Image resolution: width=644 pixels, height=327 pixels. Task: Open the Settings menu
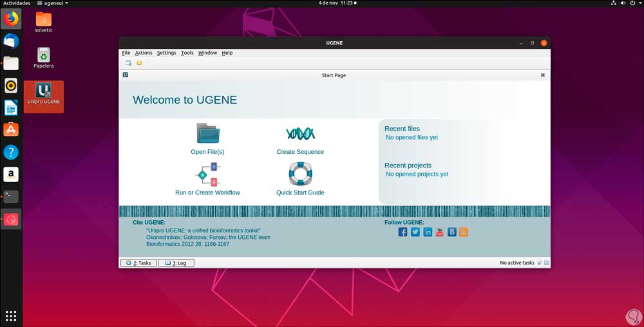coord(166,53)
